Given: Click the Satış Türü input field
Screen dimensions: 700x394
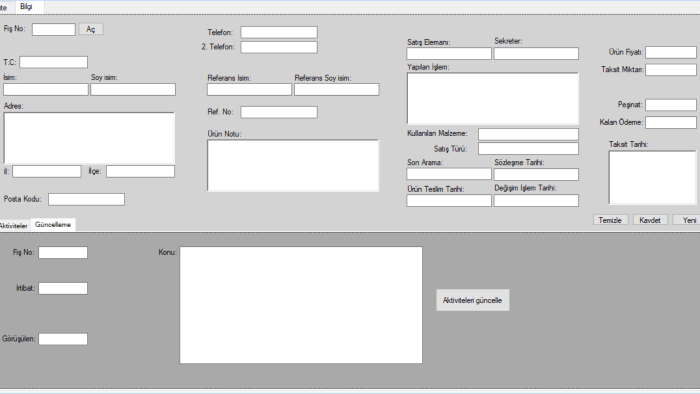Looking at the screenshot, I should click(x=529, y=149).
